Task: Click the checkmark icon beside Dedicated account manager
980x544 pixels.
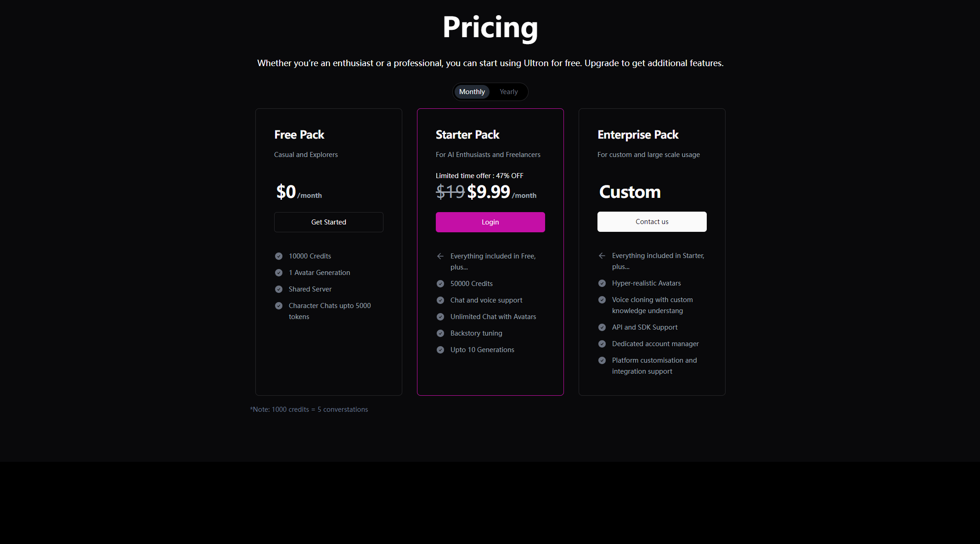Action: tap(602, 344)
